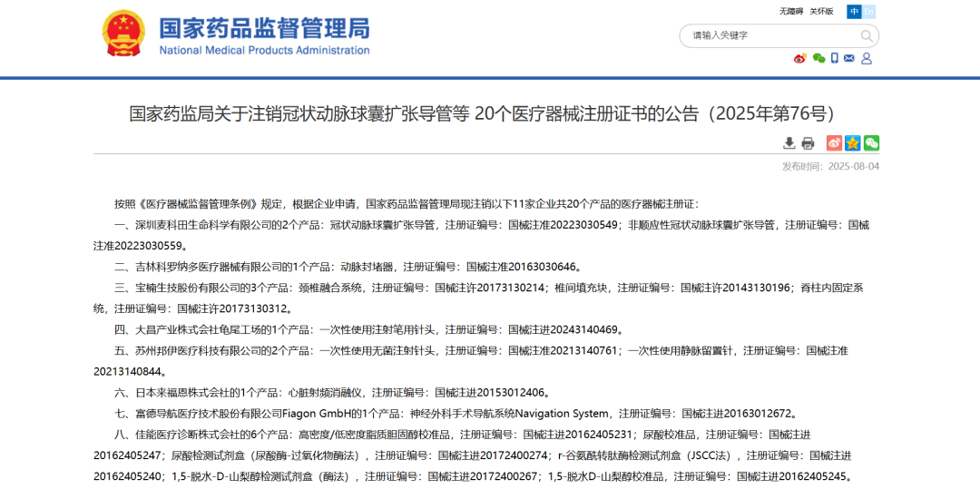
Task: Click the publish date 2025-08-04
Action: click(x=853, y=167)
